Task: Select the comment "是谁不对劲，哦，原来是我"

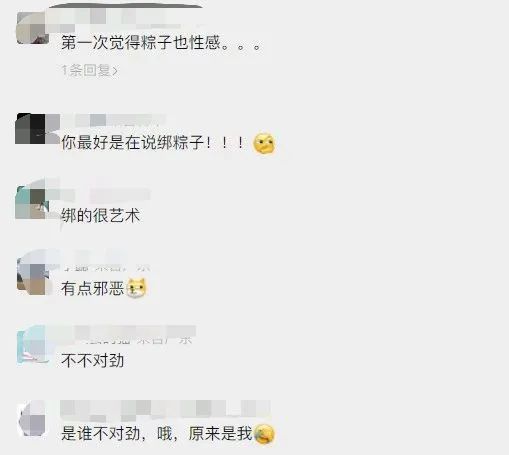Action: [x=157, y=434]
